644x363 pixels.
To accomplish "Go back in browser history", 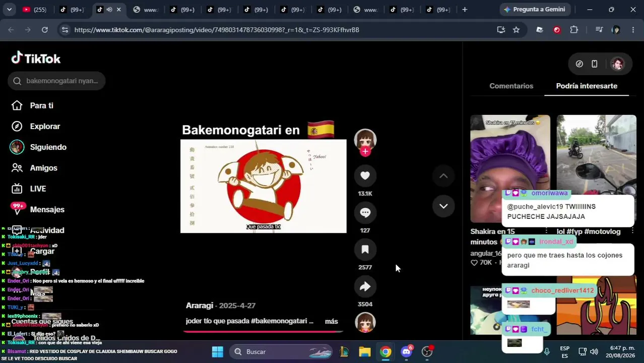I will 11,30.
